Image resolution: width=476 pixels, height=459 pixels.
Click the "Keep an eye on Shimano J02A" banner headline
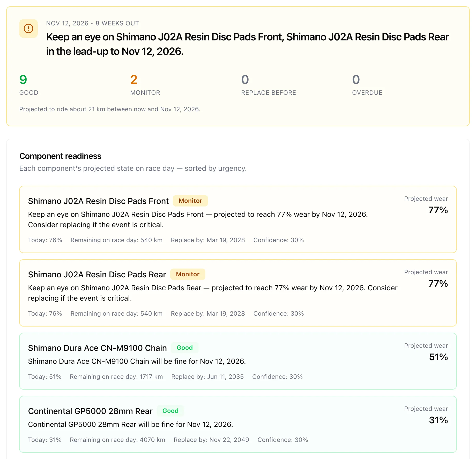pos(247,44)
